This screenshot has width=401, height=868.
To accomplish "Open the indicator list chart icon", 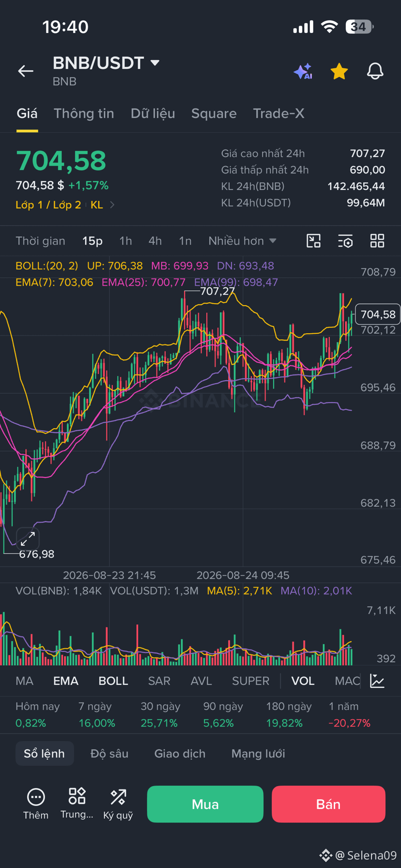I will coord(377,681).
